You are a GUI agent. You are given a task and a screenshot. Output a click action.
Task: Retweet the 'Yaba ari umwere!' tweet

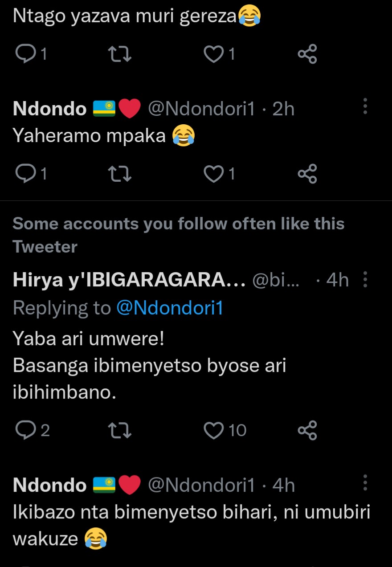[120, 430]
